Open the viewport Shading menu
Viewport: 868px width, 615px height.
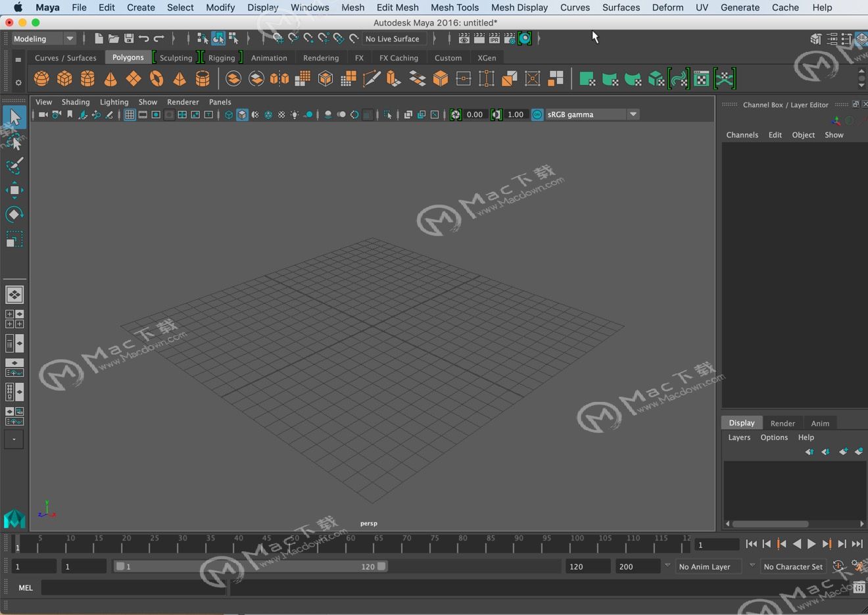[76, 102]
